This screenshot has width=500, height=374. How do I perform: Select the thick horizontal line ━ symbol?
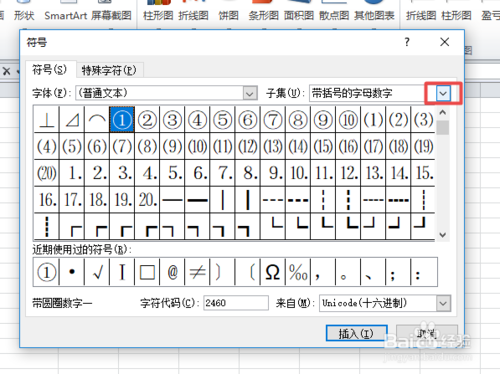[197, 200]
